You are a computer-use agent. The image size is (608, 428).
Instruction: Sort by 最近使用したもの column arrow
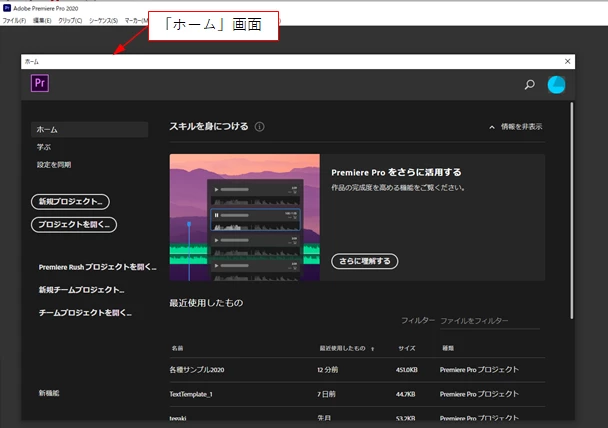[373, 349]
